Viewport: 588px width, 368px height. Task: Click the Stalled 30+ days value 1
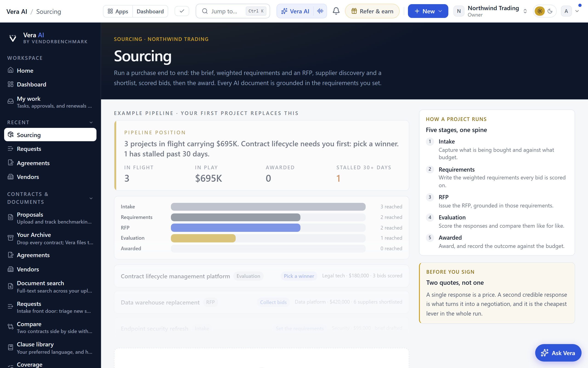click(338, 178)
